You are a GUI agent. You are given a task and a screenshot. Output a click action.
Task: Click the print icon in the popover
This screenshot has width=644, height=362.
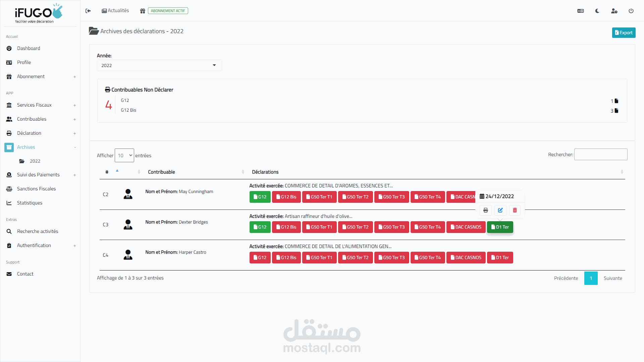[485, 210]
